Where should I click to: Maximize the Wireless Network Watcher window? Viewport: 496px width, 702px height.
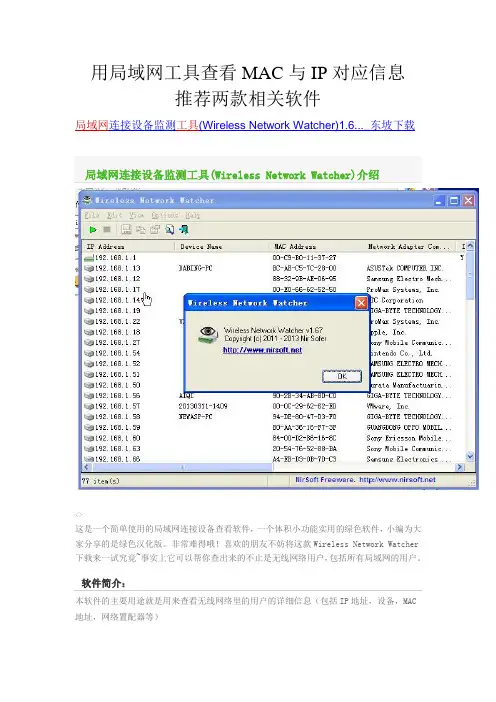pos(454,201)
